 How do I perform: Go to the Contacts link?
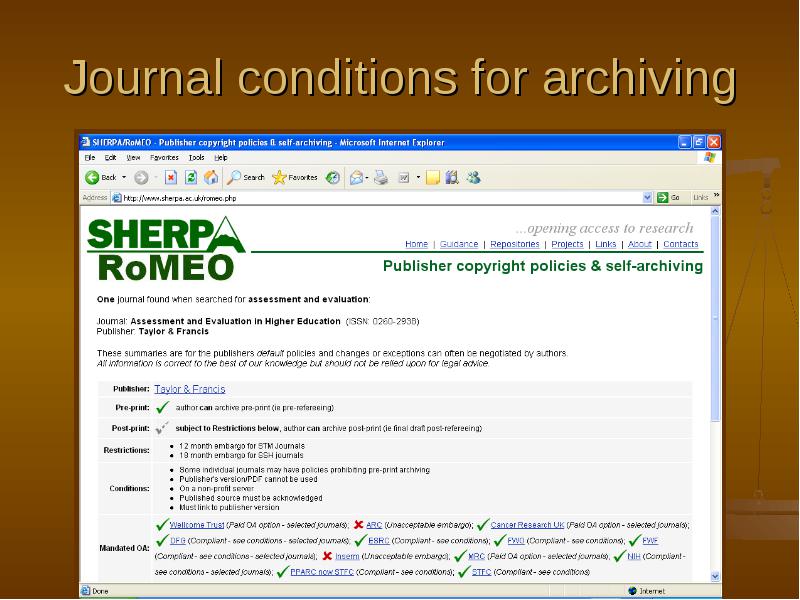pos(681,244)
